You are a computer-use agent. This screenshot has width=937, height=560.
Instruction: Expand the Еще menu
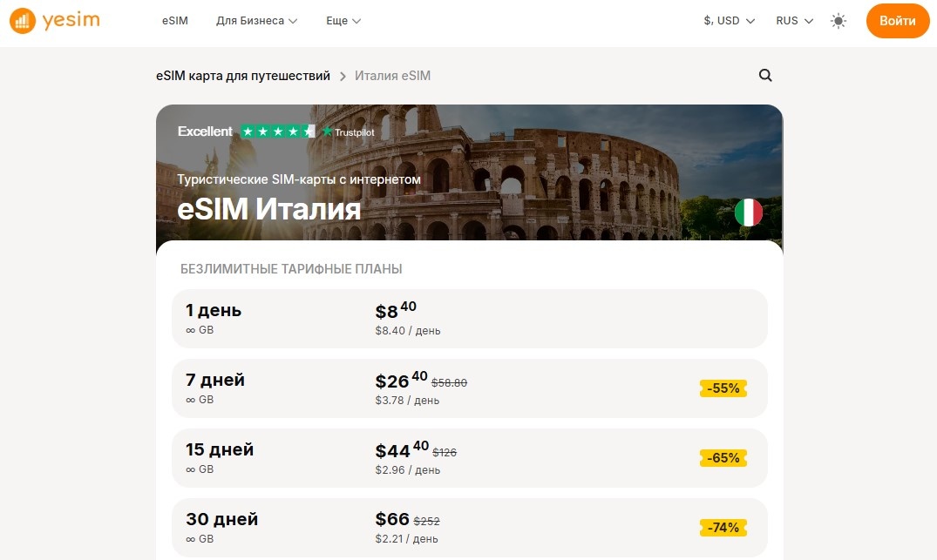point(343,21)
